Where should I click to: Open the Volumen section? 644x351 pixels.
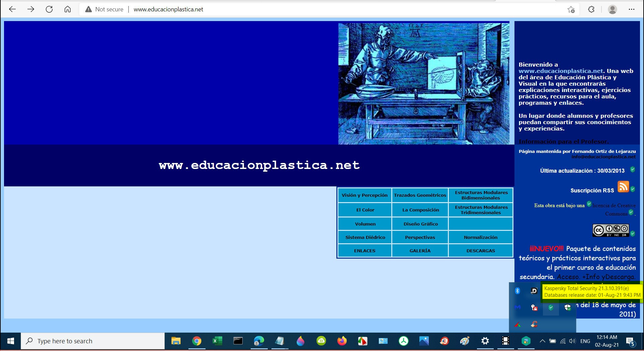(x=365, y=224)
